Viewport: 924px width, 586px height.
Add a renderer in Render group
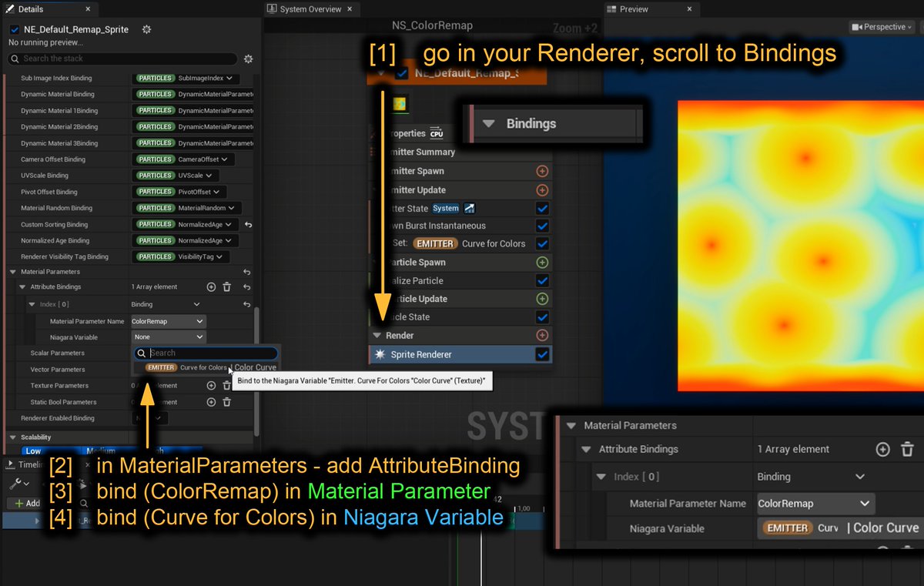pyautogui.click(x=542, y=336)
